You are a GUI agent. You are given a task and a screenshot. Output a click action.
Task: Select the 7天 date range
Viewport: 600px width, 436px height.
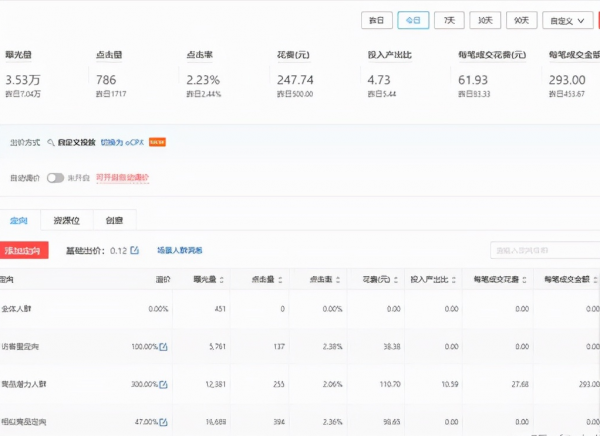point(449,20)
